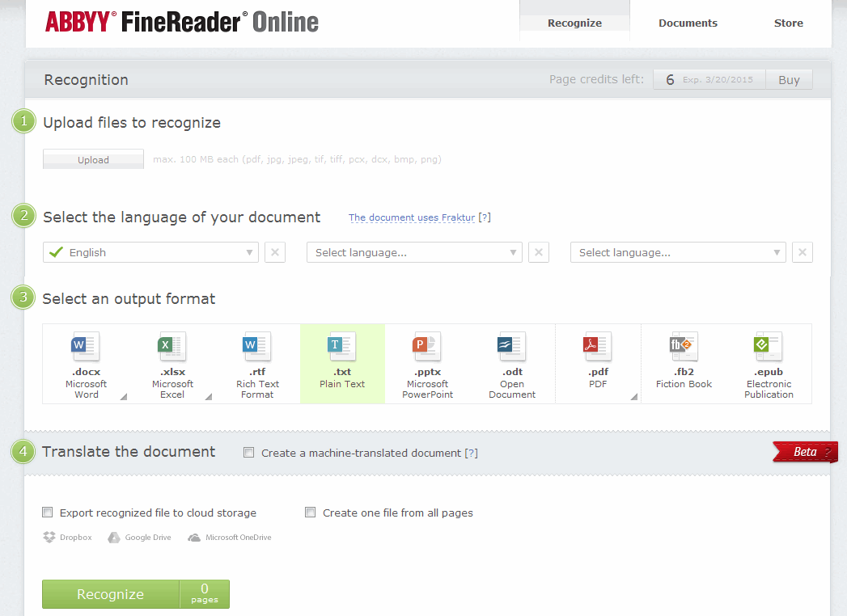The width and height of the screenshot is (847, 616).
Task: Clear the second language dropdown selection
Action: tap(539, 252)
